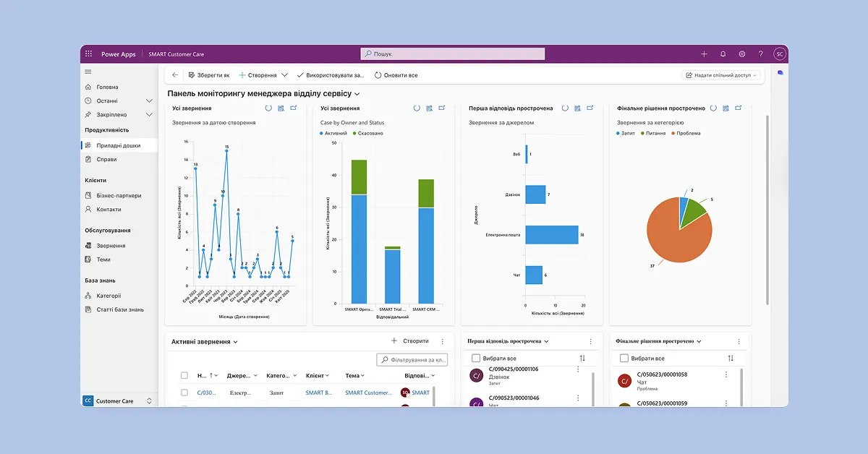Tick the select-all checkbox in Активні звернення grid
Screen dimensions: 868x454
(184, 375)
